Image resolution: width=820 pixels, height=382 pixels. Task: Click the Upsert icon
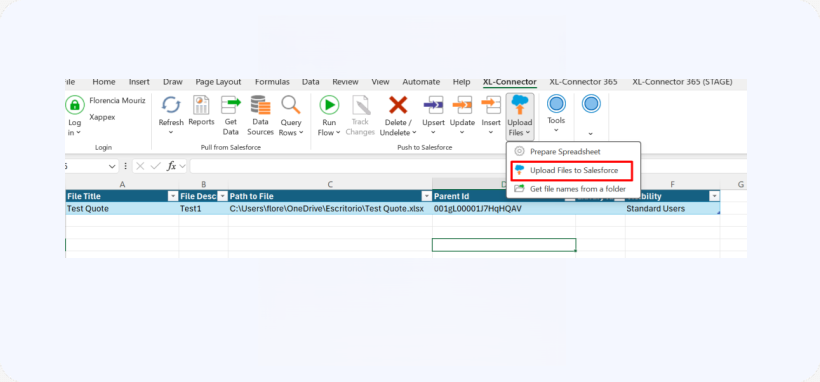pyautogui.click(x=433, y=105)
